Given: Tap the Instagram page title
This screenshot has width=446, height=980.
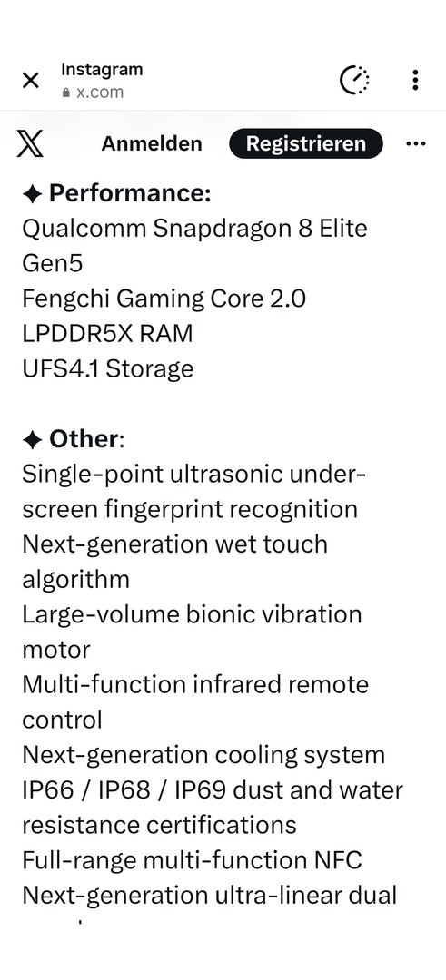Looking at the screenshot, I should [102, 69].
